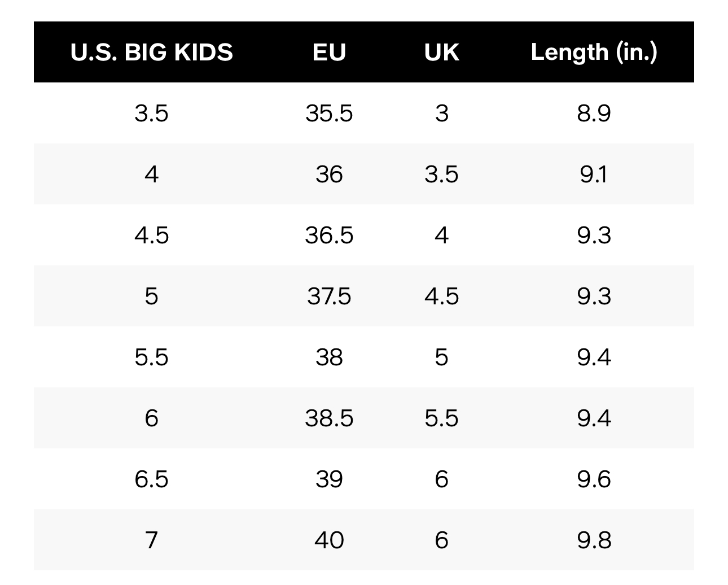This screenshot has width=728, height=585.
Task: Select the EU size 35.5 cell
Action: (x=329, y=113)
